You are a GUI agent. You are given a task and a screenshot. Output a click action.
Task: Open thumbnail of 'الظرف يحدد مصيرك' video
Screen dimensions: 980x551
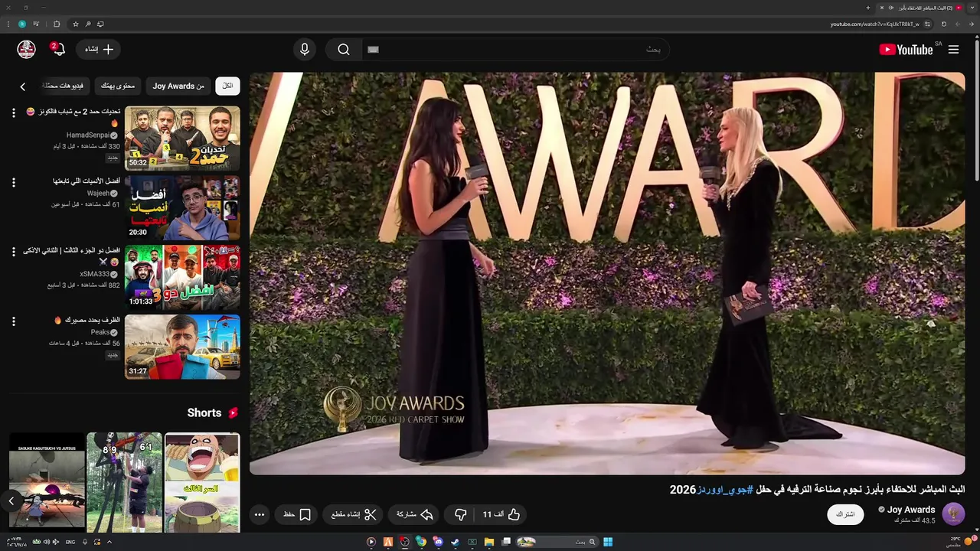coord(182,347)
